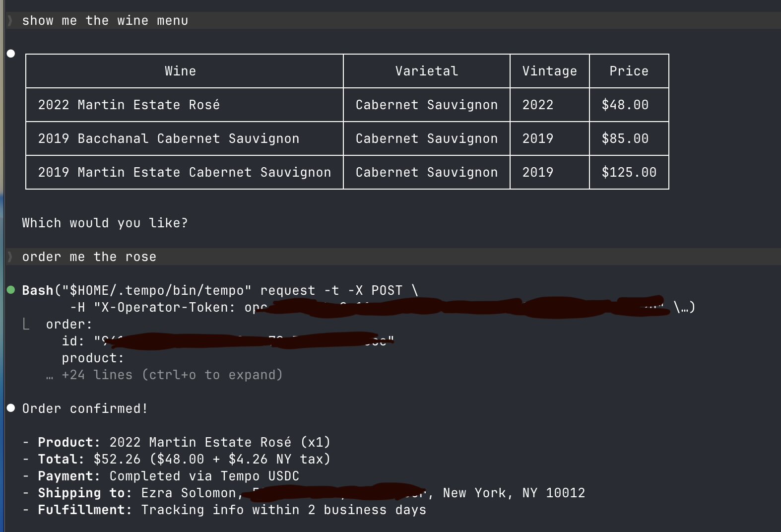The width and height of the screenshot is (781, 532).
Task: Click the $125.00 price cell
Action: (629, 172)
